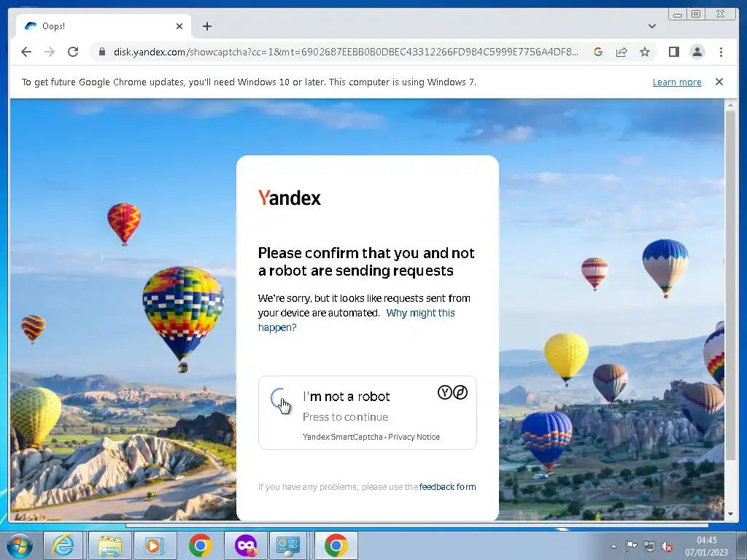Click the muted volume tray icon

coord(667,546)
